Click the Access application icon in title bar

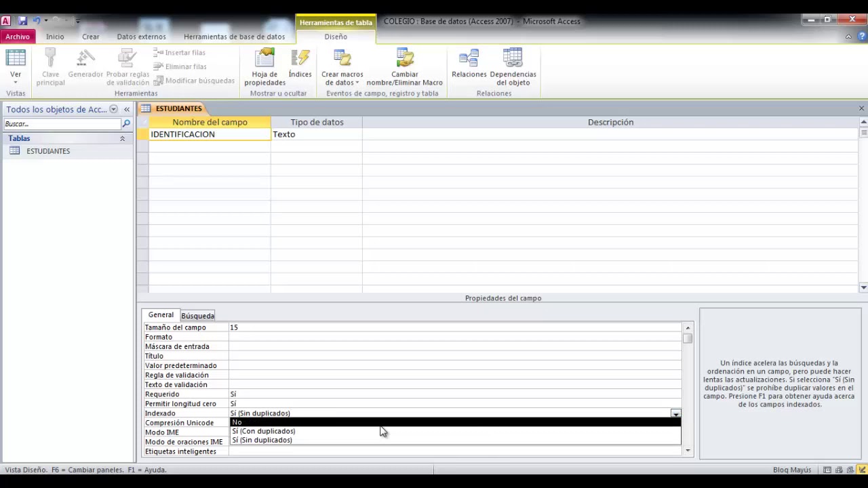6,21
